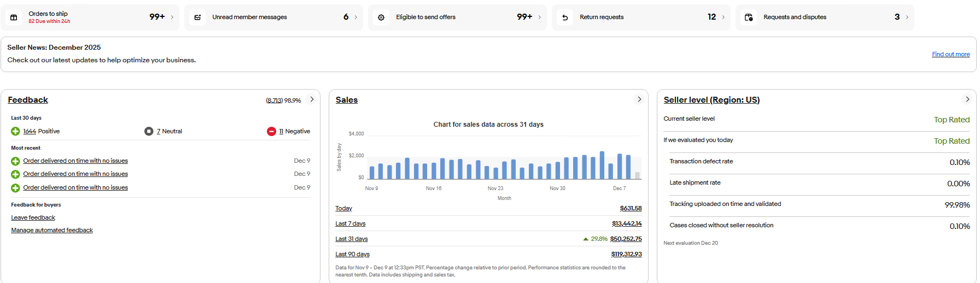This screenshot has height=283, width=980.
Task: Open the Find out more link
Action: point(950,54)
